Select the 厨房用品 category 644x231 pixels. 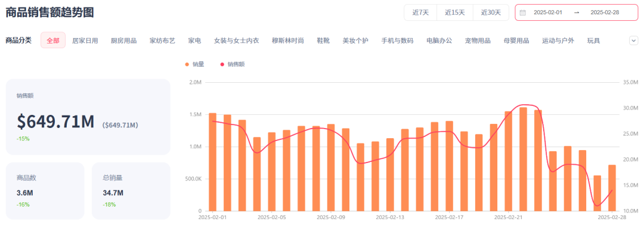(x=123, y=40)
